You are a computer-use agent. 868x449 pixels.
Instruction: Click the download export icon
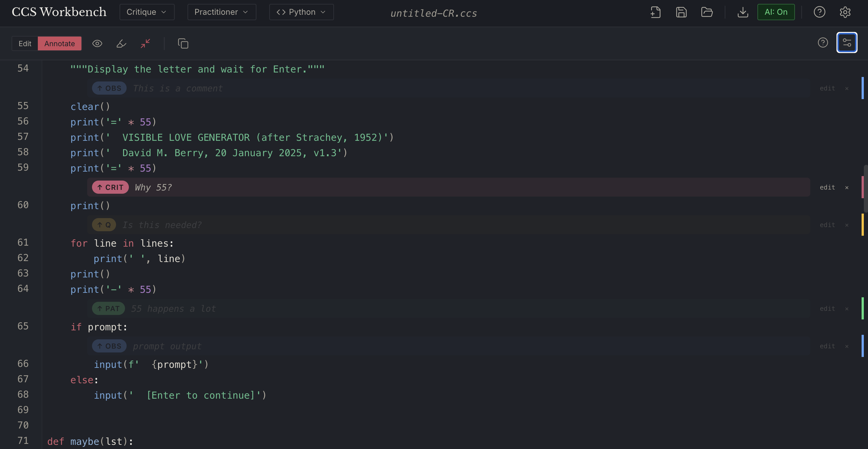[x=743, y=12]
